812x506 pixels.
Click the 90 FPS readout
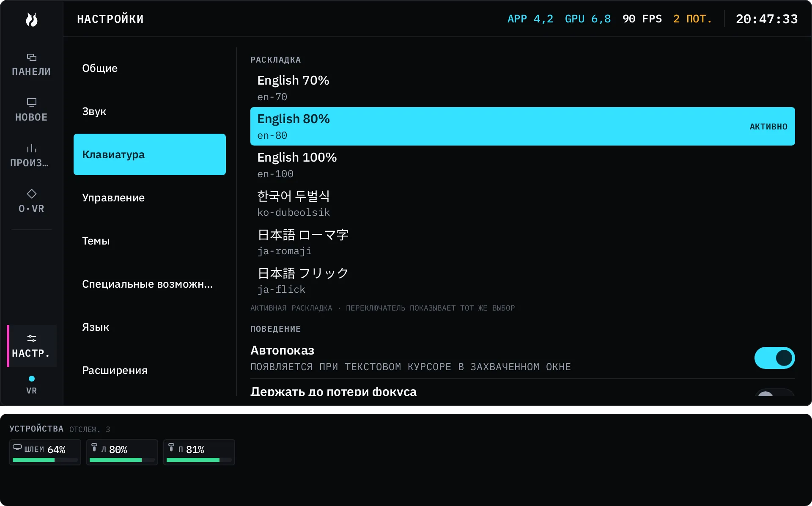point(642,19)
